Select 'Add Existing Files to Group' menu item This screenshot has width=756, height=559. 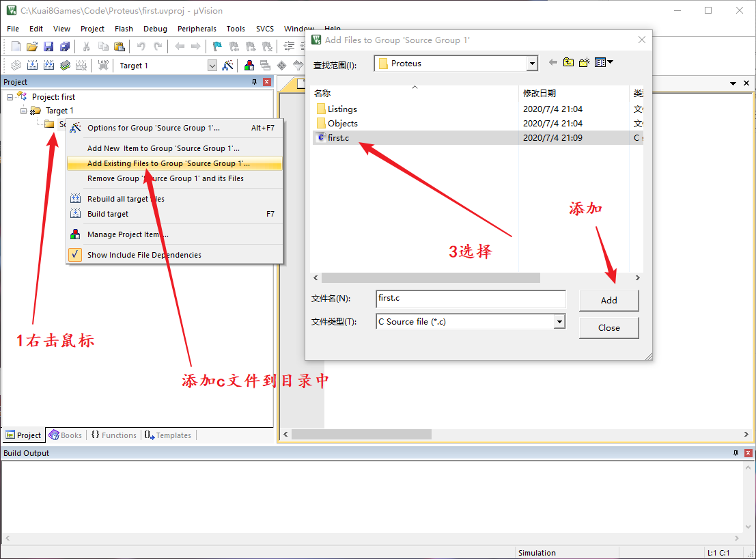click(175, 163)
